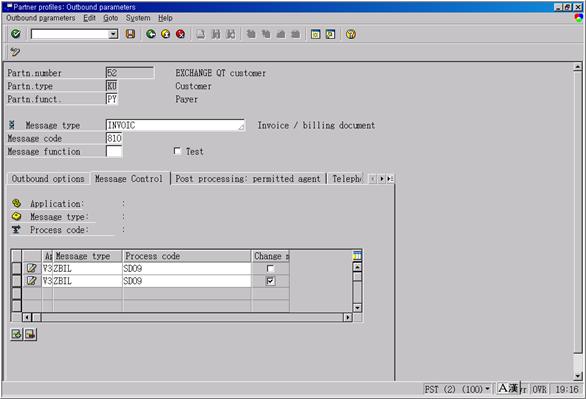Open the command field dropdown arrow
Viewport: 586px width, 399px height.
coord(113,34)
